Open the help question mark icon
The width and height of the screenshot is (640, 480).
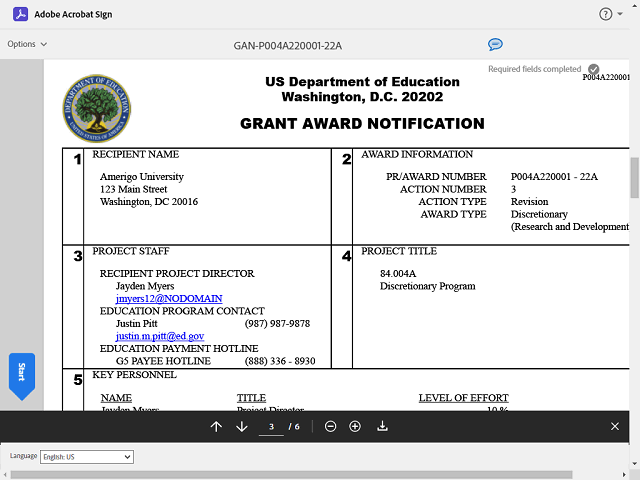coord(605,14)
